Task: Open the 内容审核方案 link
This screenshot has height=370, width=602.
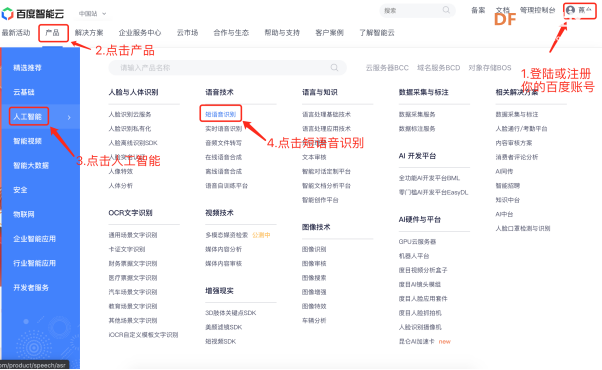Action: [x=514, y=143]
